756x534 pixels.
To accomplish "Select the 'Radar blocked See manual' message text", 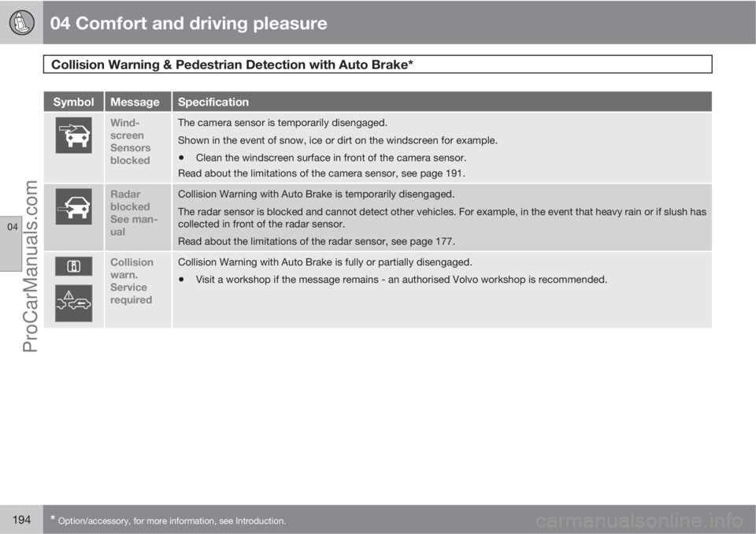I will 134,213.
